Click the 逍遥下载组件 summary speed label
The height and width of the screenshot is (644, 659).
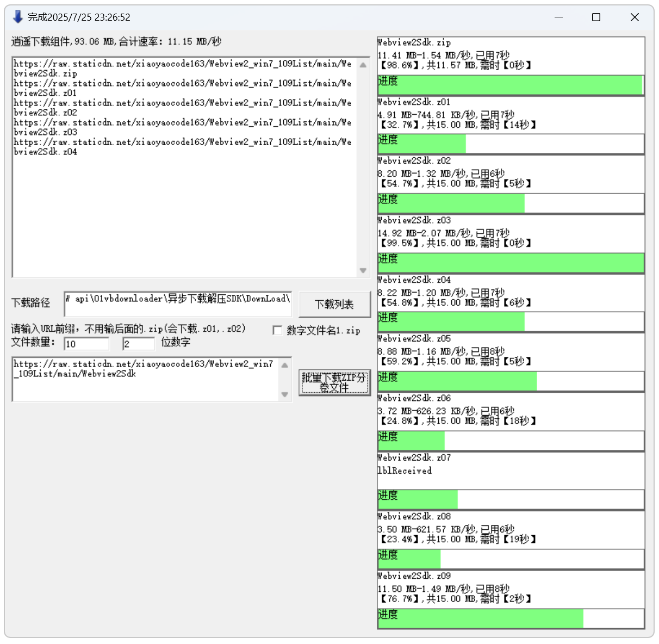point(116,41)
